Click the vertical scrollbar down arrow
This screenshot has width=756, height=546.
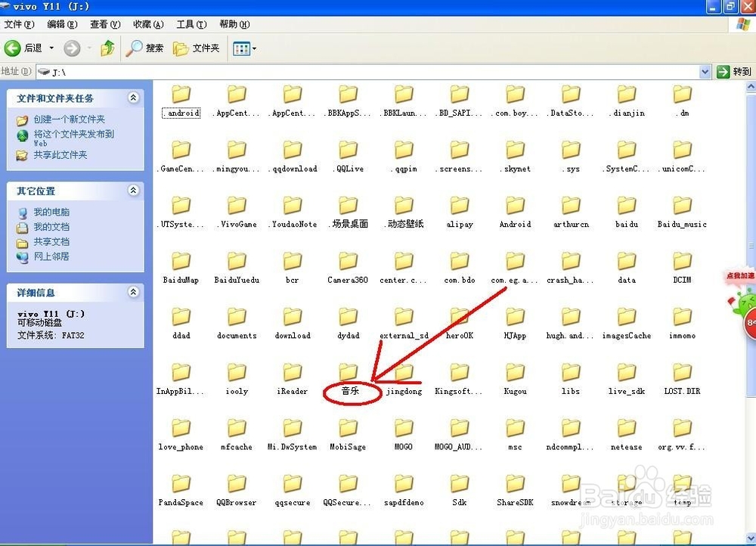[x=751, y=537]
